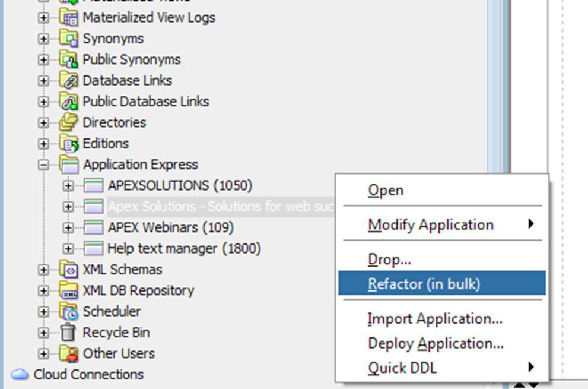588x389 pixels.
Task: Click the Materialized View Logs folder icon
Action: coord(69,18)
